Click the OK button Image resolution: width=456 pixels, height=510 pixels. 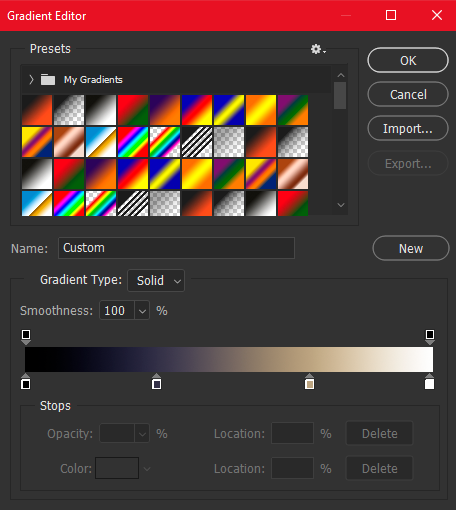[408, 60]
